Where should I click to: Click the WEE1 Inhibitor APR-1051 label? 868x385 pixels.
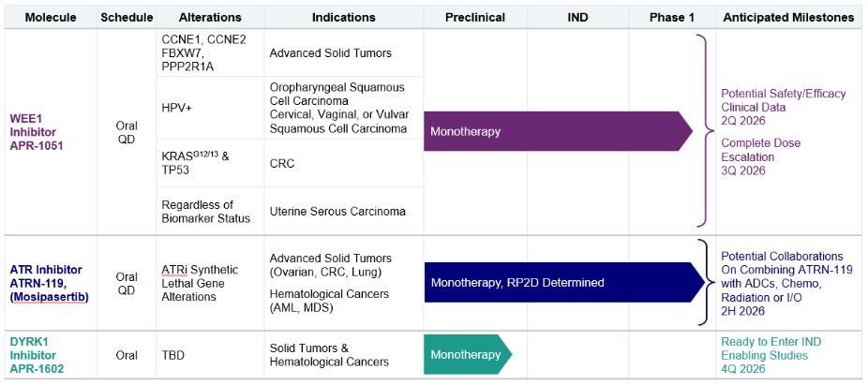tap(36, 130)
